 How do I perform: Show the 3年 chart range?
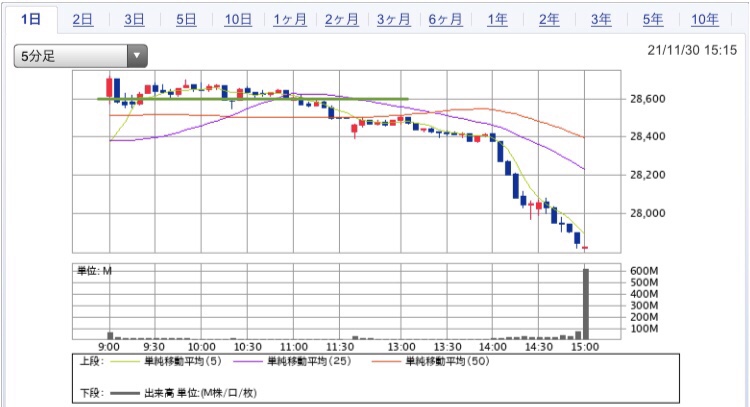coord(601,20)
